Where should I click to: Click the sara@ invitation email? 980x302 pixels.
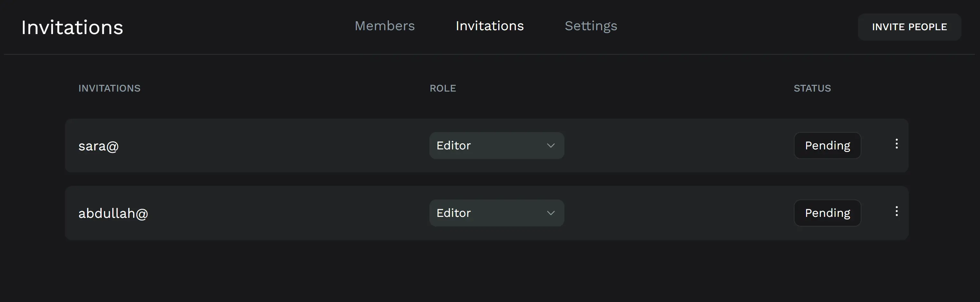click(99, 146)
